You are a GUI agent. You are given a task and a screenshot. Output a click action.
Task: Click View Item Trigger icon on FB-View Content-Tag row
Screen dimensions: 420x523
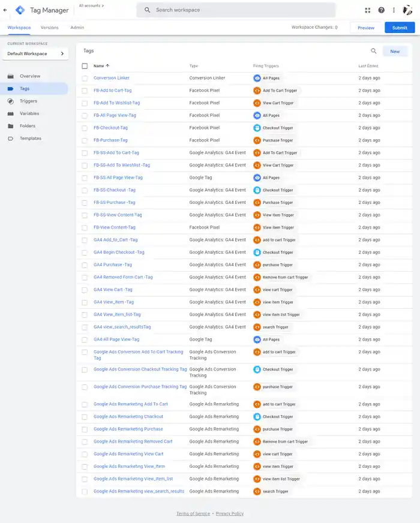pyautogui.click(x=257, y=227)
